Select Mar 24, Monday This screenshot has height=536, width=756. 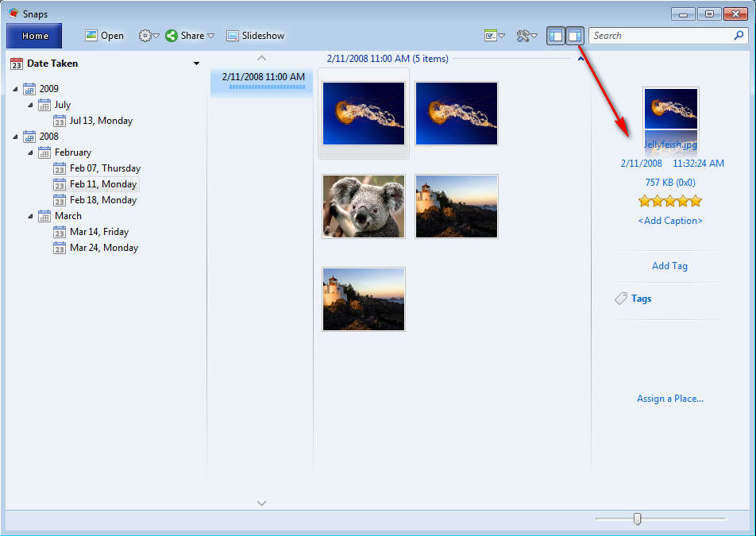click(x=104, y=248)
